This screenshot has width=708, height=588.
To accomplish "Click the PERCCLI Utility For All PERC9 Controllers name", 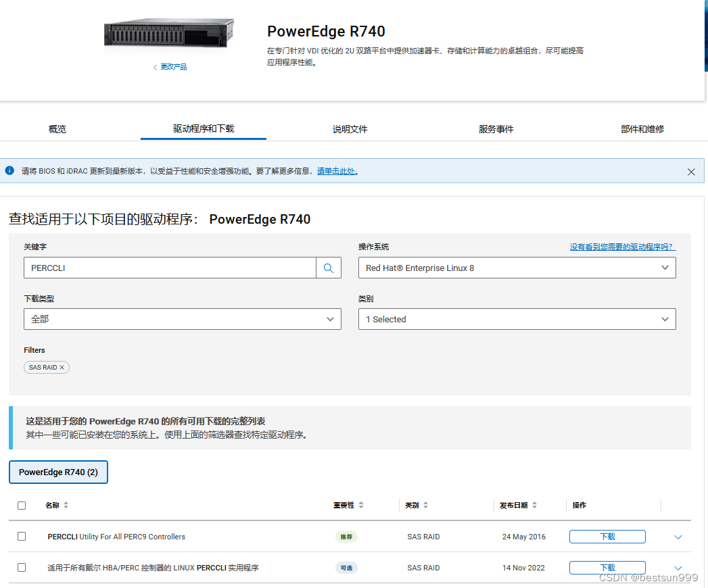I will point(116,537).
